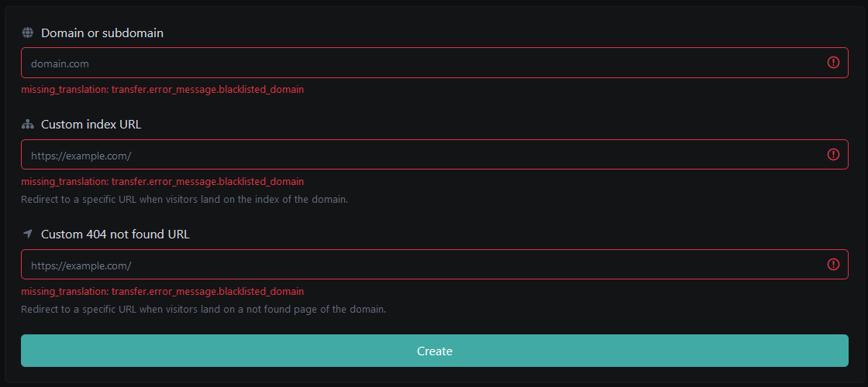This screenshot has height=387, width=868.
Task: Click the 'Custom 404 not found URL' label
Action: [115, 234]
